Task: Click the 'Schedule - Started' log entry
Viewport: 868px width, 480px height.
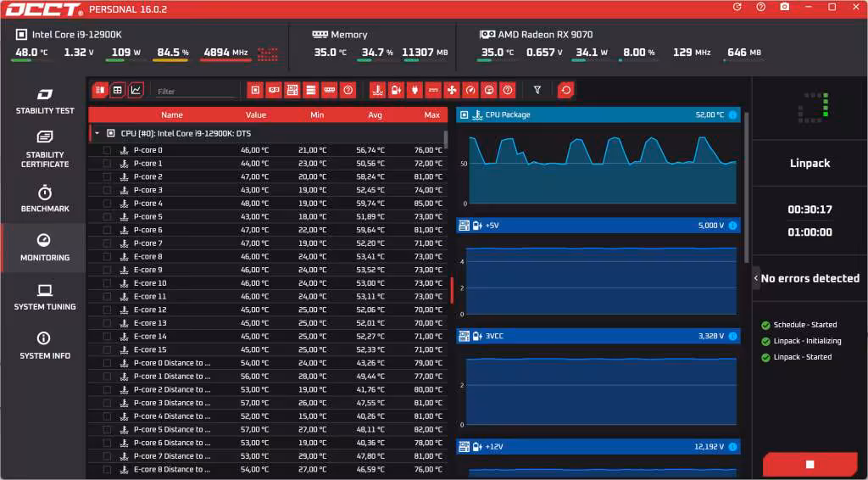Action: coord(805,325)
